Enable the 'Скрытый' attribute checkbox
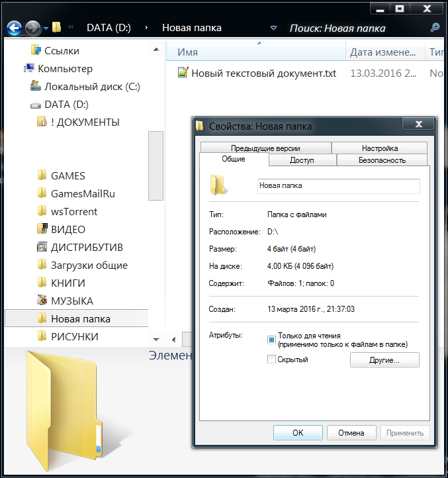Viewport: 448px width, 478px height. pyautogui.click(x=271, y=359)
